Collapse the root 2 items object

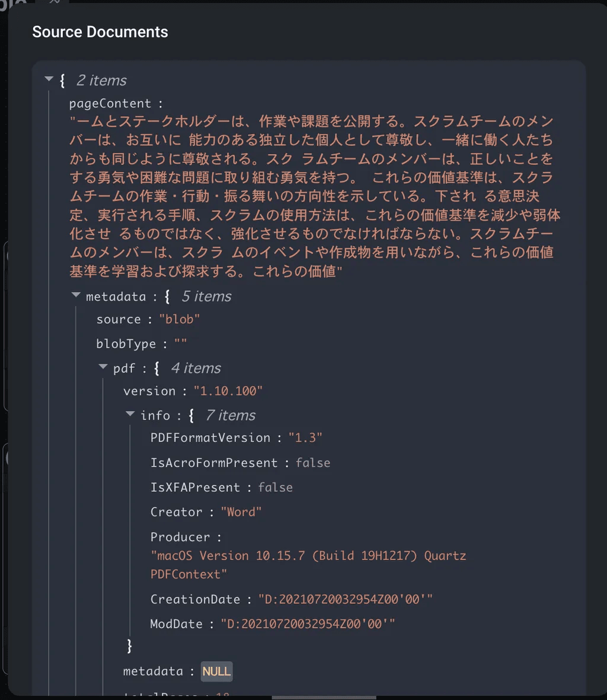(x=49, y=79)
